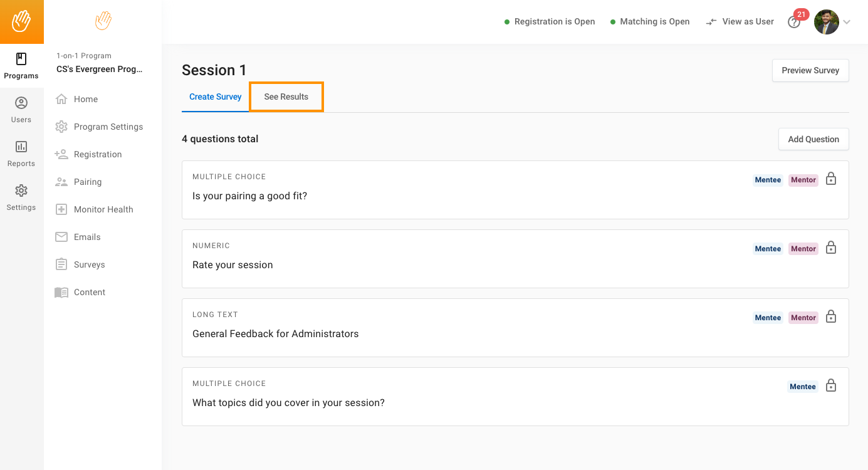Click the Pairing people icon
The height and width of the screenshot is (470, 868).
[x=61, y=182]
